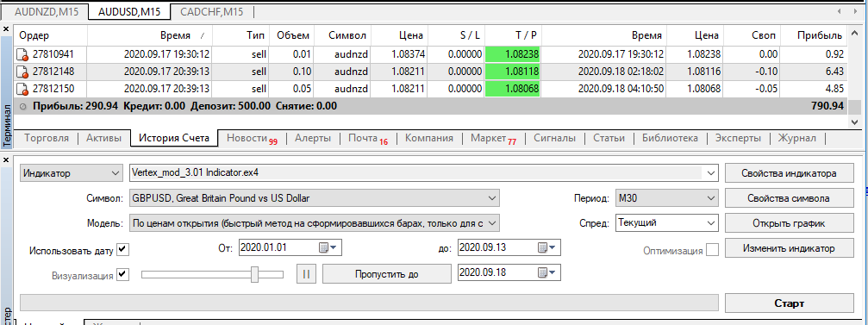Image resolution: width=868 pixels, height=325 pixels.
Task: Open the 'Новости' tab
Action: click(252, 138)
